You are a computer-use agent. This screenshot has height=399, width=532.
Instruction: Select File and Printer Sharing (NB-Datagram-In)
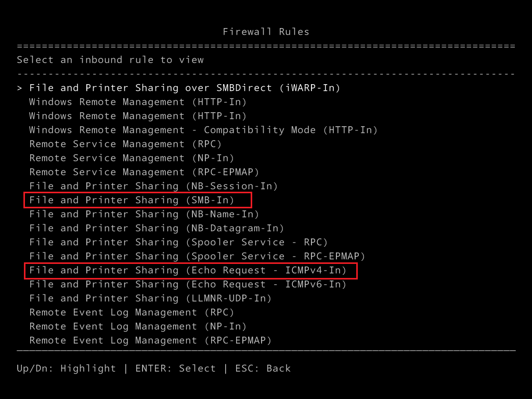point(156,228)
